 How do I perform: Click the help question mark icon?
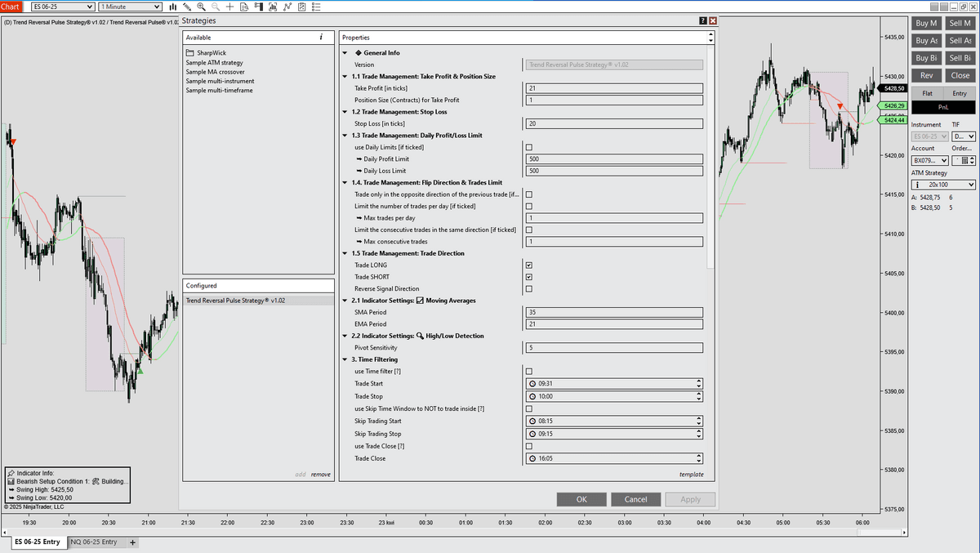[x=703, y=20]
